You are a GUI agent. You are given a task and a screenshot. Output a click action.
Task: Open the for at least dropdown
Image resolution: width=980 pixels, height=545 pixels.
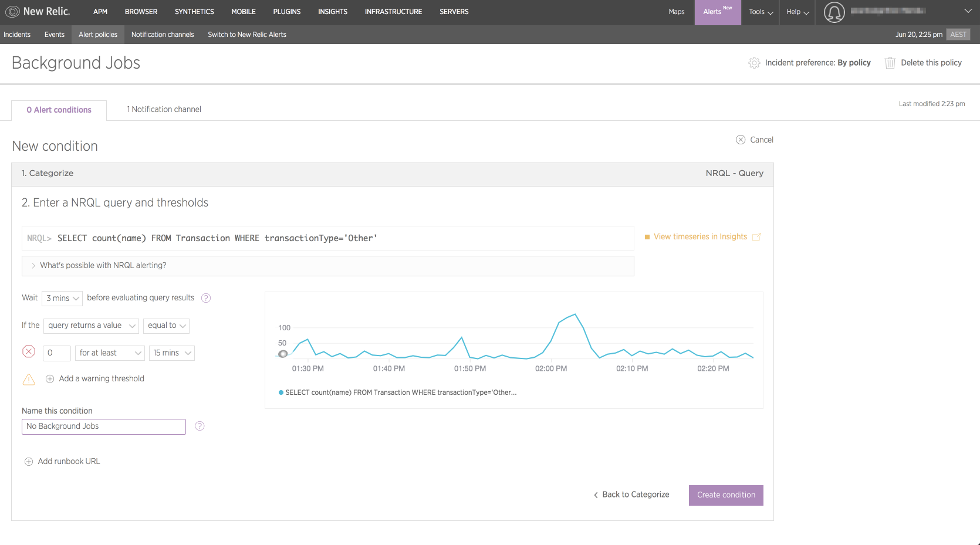point(110,353)
